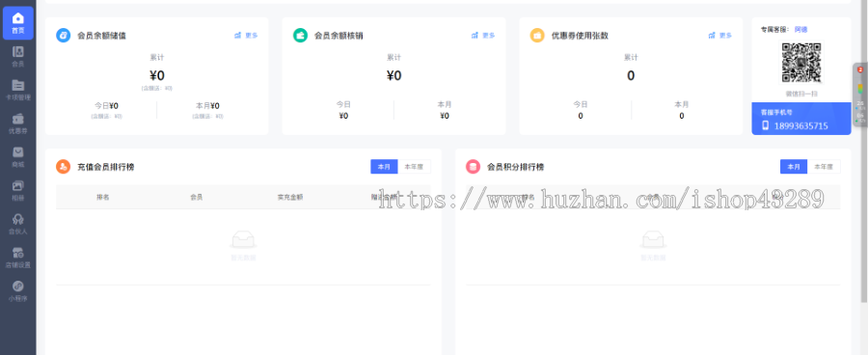The height and width of the screenshot is (355, 868).
Task: Click the 会员余额储值 card title
Action: (x=102, y=36)
